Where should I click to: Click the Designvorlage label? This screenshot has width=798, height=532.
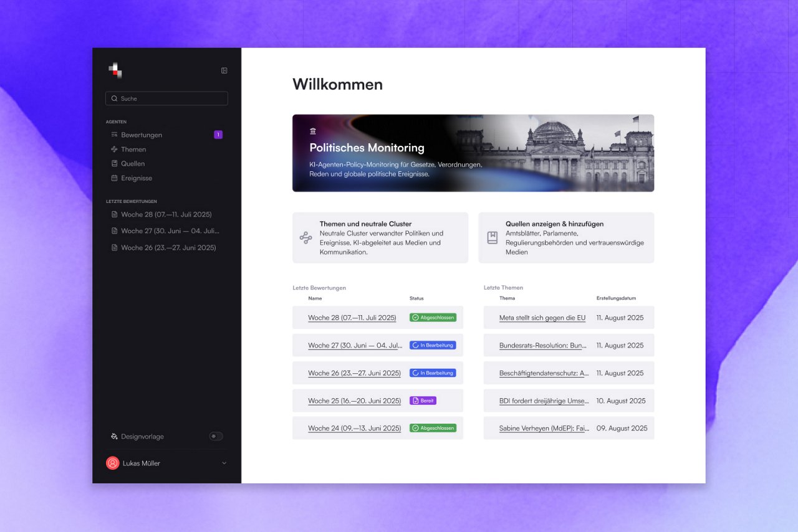click(x=142, y=436)
